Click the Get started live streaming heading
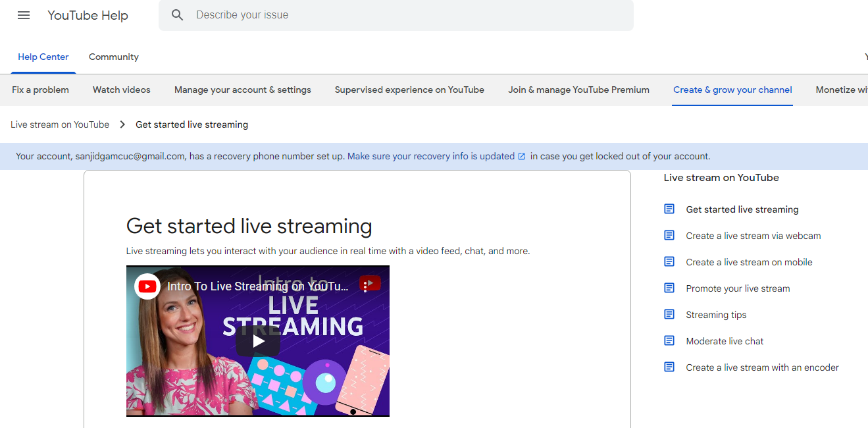The image size is (868, 428). 249,226
